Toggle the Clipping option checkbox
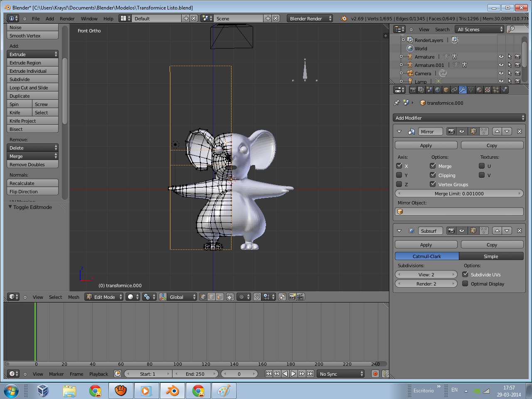 coord(433,175)
